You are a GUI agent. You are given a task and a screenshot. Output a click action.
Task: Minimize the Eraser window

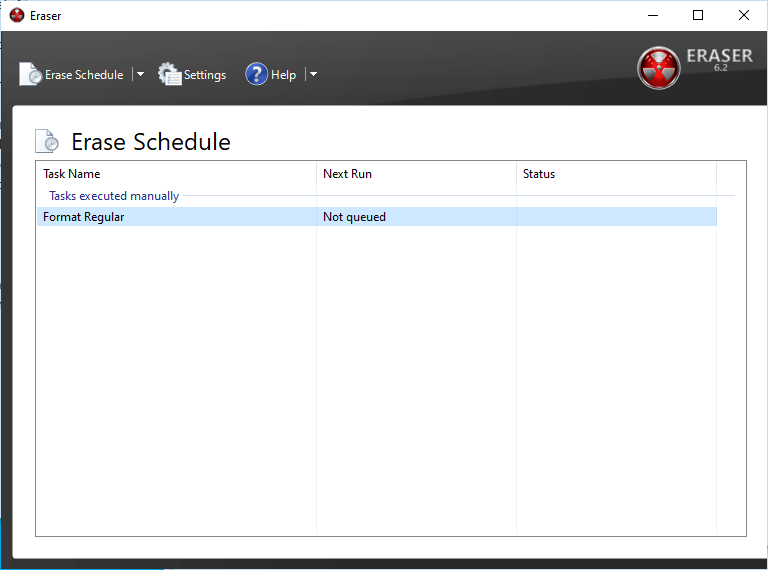tap(652, 15)
